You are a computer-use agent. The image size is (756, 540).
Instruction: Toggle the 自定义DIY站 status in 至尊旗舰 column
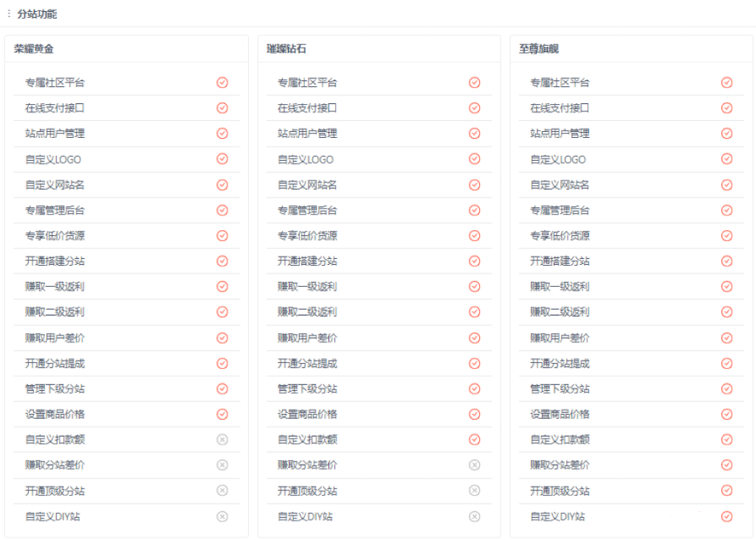726,515
